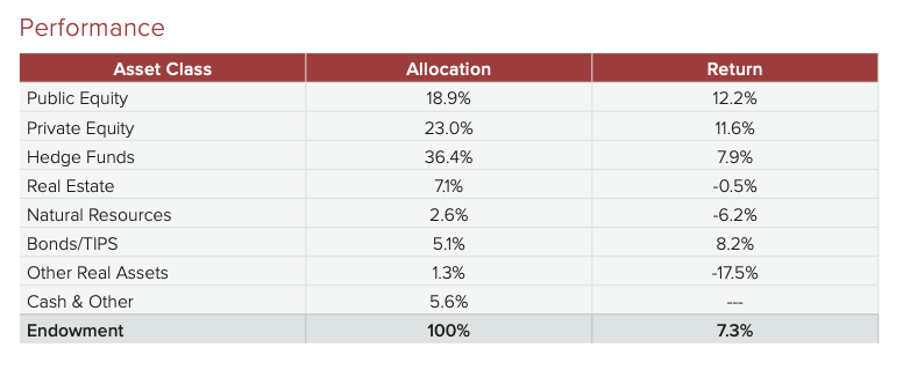
Task: Select the -6.2% Natural Resources return
Action: (734, 215)
